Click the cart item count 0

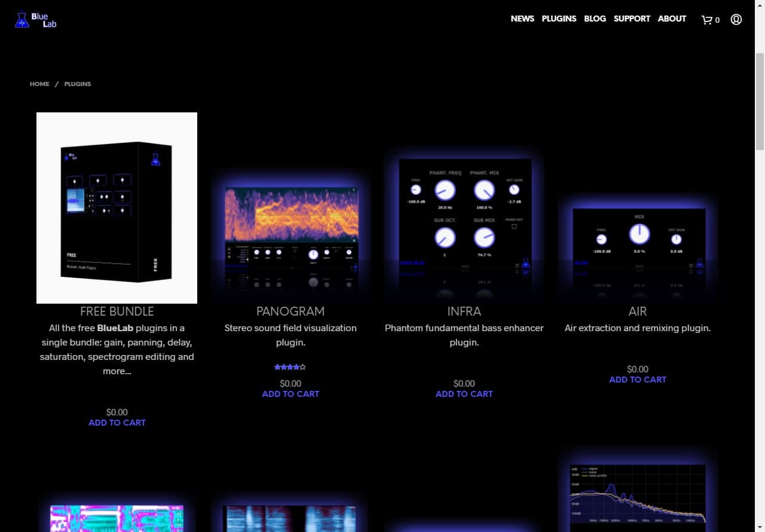tap(717, 20)
